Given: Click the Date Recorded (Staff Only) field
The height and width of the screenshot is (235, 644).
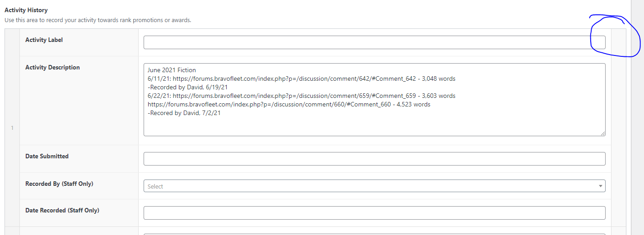Looking at the screenshot, I should click(374, 213).
